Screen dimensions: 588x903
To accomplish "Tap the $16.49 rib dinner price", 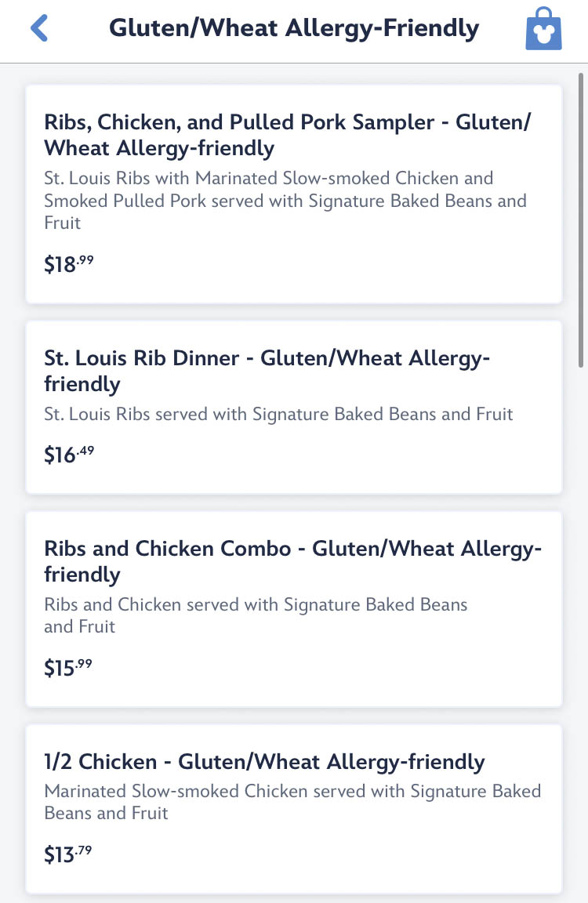I will 69,455.
